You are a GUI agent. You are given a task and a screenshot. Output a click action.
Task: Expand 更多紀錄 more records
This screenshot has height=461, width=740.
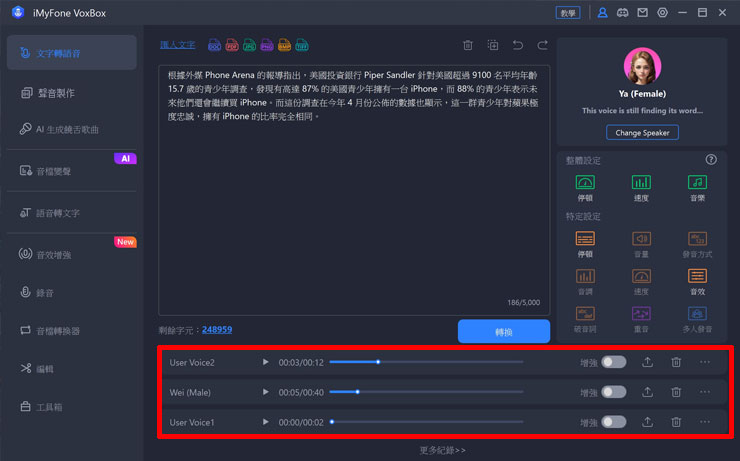click(443, 450)
